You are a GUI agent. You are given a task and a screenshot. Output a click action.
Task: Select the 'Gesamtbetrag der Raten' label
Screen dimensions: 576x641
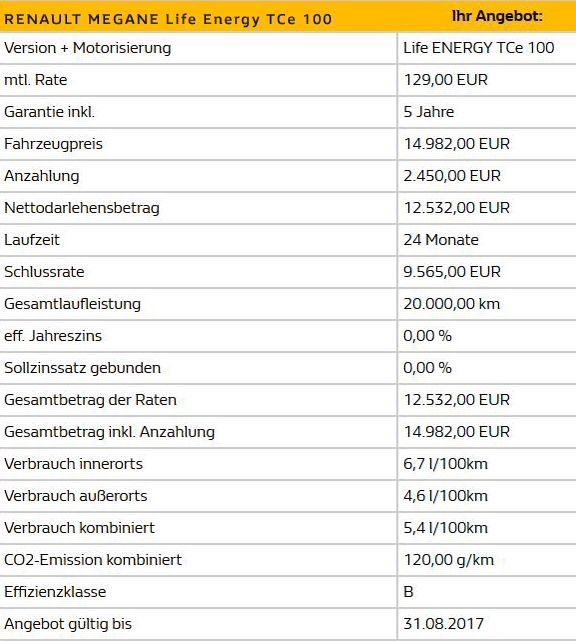pyautogui.click(x=90, y=400)
